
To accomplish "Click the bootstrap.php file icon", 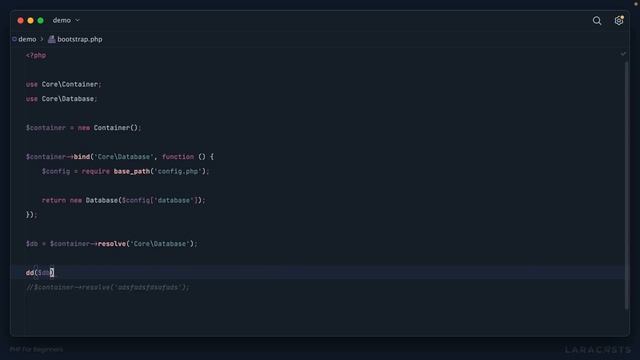I will (x=51, y=39).
